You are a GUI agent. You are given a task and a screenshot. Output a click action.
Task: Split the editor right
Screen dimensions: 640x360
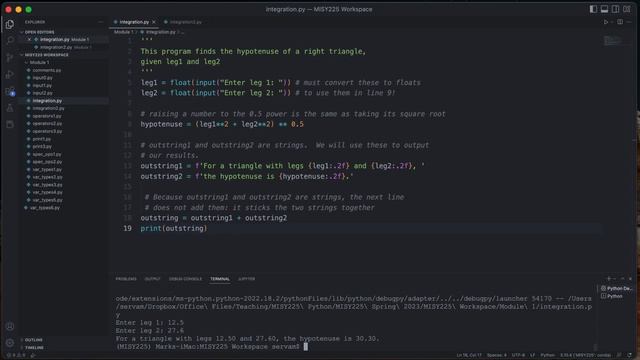pyautogui.click(x=620, y=22)
